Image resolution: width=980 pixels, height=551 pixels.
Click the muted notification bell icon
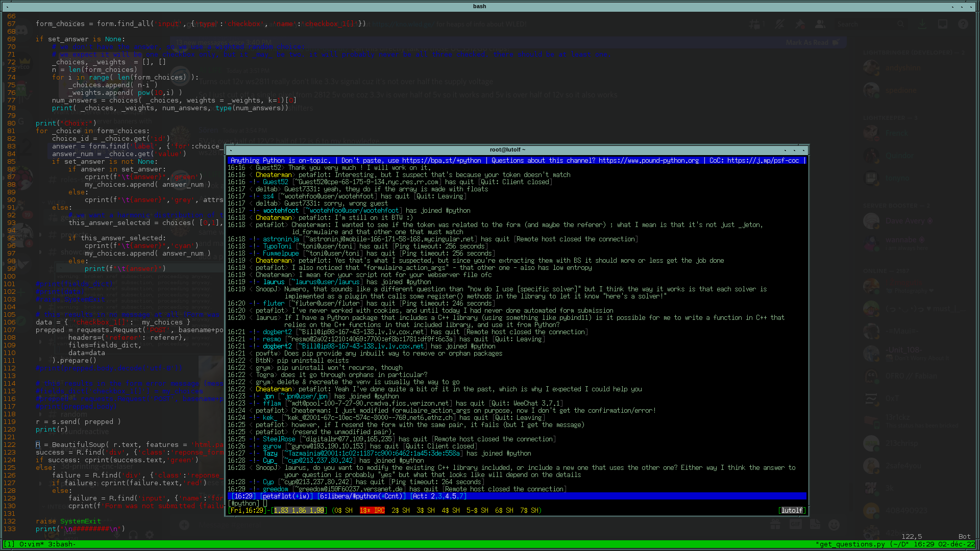[x=779, y=24]
